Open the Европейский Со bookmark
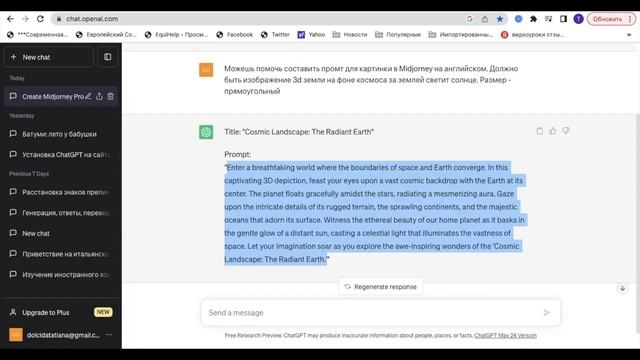The image size is (640, 360). [x=106, y=35]
